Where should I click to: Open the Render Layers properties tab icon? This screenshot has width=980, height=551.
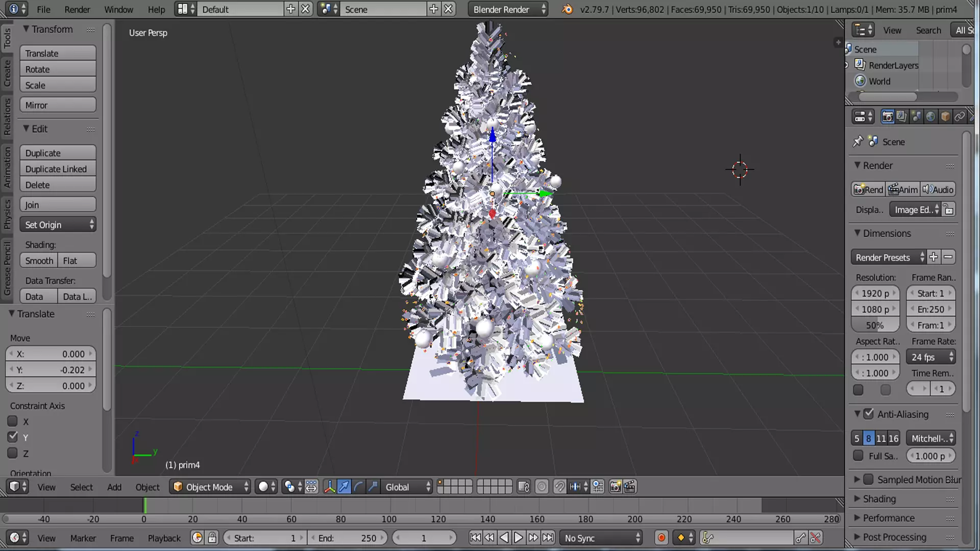(x=902, y=117)
